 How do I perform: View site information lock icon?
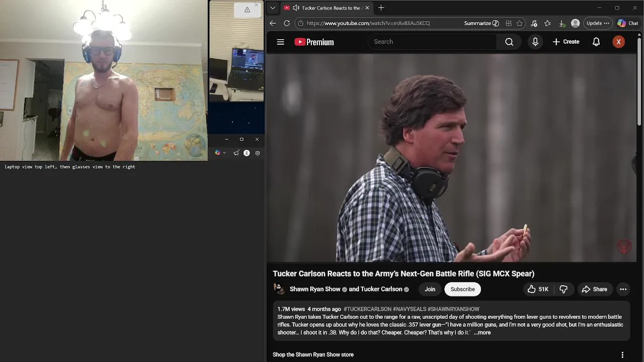point(300,23)
